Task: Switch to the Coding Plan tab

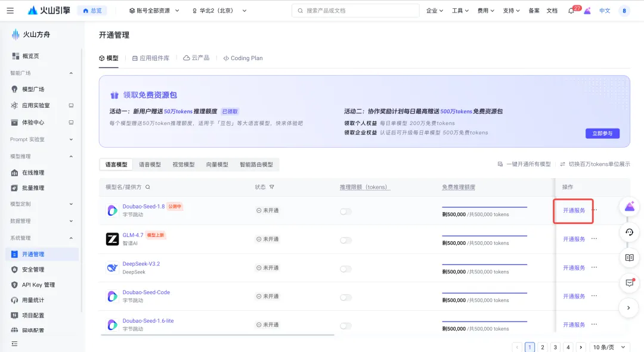Action: pos(243,58)
